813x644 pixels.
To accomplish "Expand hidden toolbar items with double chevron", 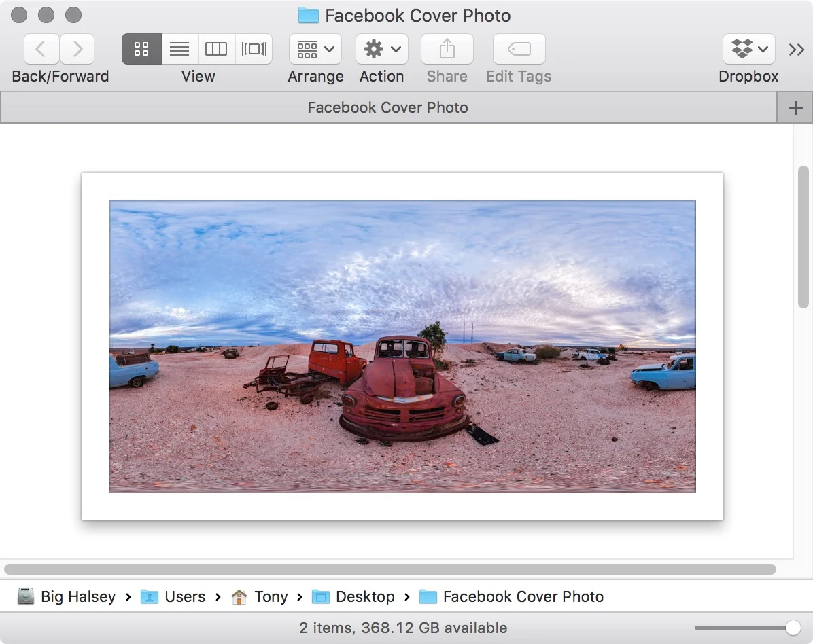I will tap(797, 48).
